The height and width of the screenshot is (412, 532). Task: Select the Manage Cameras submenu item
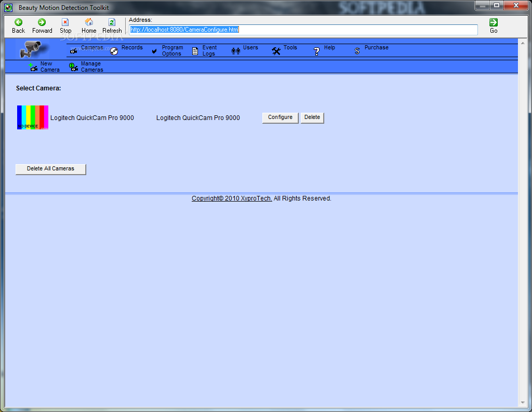click(x=92, y=67)
